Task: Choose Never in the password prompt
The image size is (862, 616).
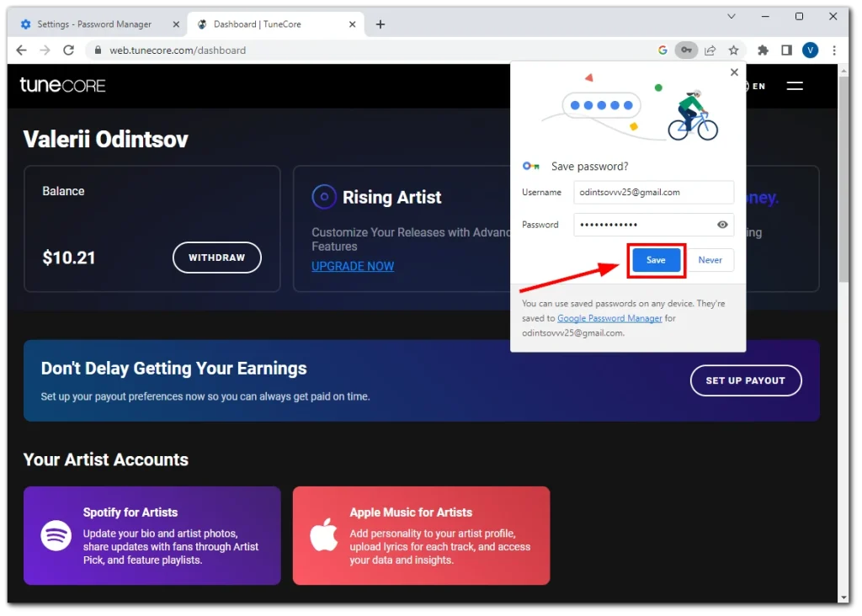Action: point(710,260)
